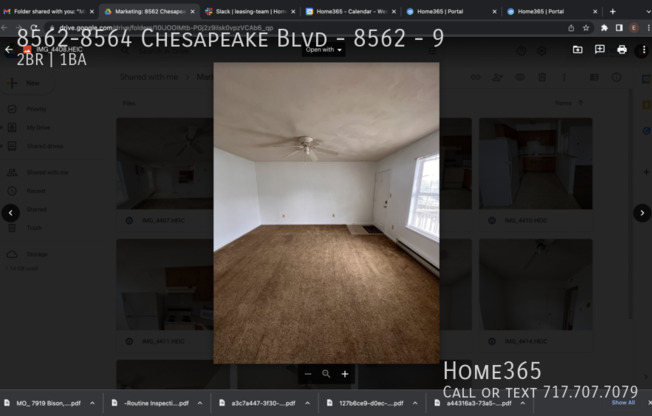Bookmark this page with the star icon
Viewport: 652px width, 416px height.
tap(586, 28)
